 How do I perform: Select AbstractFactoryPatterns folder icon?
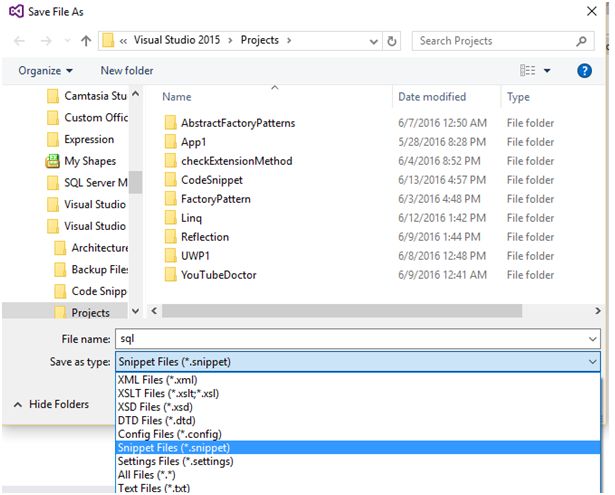click(170, 123)
